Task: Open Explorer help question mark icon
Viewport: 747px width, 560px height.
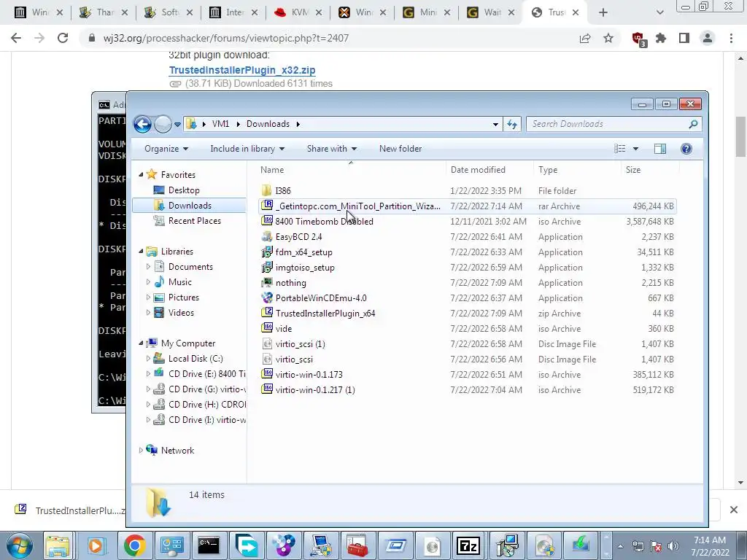Action: pyautogui.click(x=686, y=149)
